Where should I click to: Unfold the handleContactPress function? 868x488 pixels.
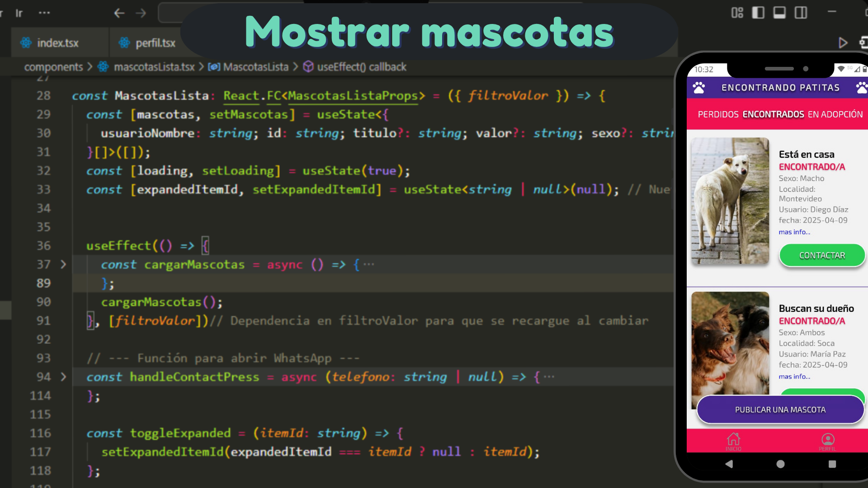[x=63, y=377]
